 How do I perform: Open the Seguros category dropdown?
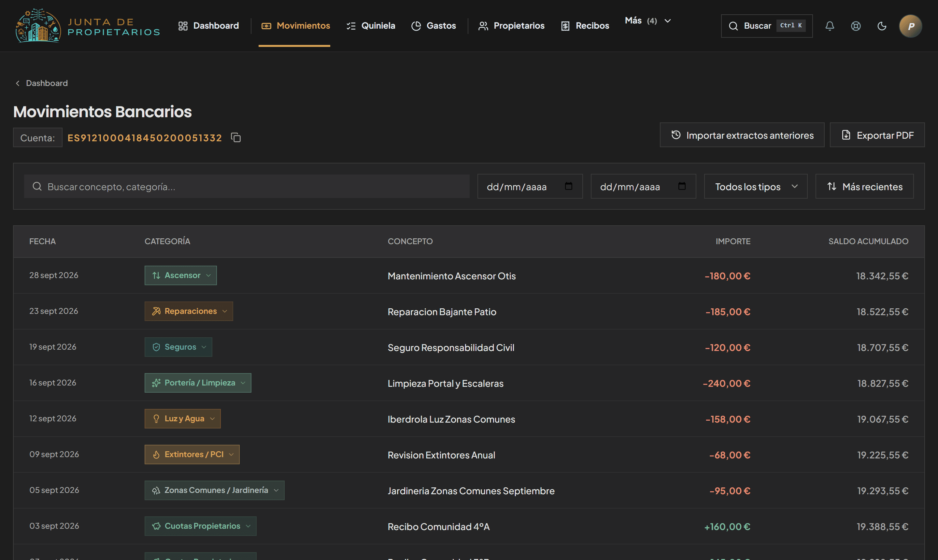178,347
